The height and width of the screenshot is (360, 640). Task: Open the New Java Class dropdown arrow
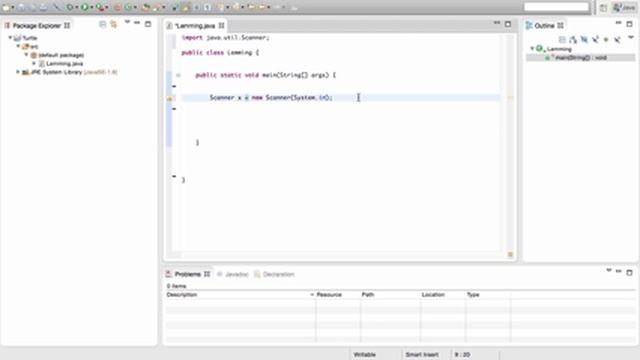[x=135, y=7]
